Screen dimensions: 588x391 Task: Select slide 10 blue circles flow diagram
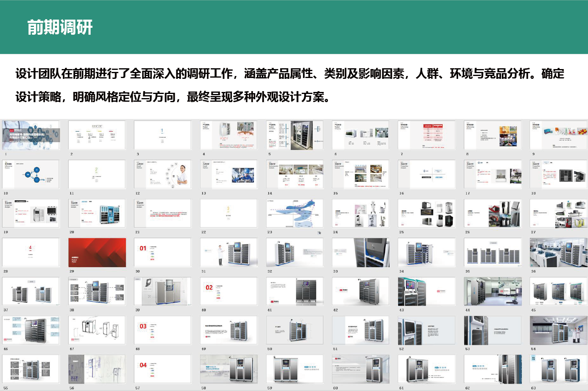(31, 174)
